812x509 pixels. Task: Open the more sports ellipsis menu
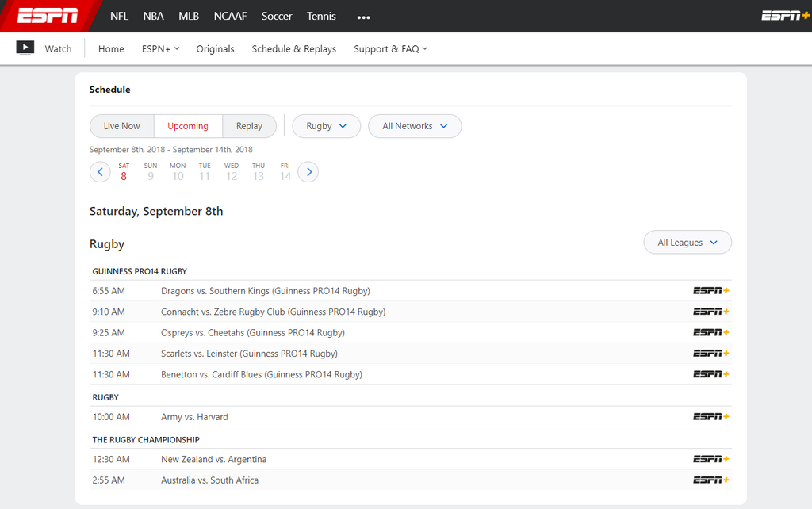coord(363,17)
